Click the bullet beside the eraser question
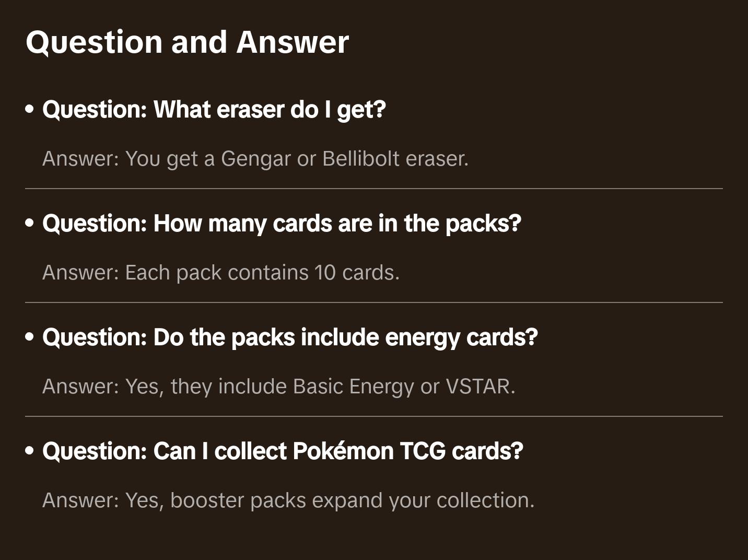Viewport: 748px width, 560px height. point(30,110)
